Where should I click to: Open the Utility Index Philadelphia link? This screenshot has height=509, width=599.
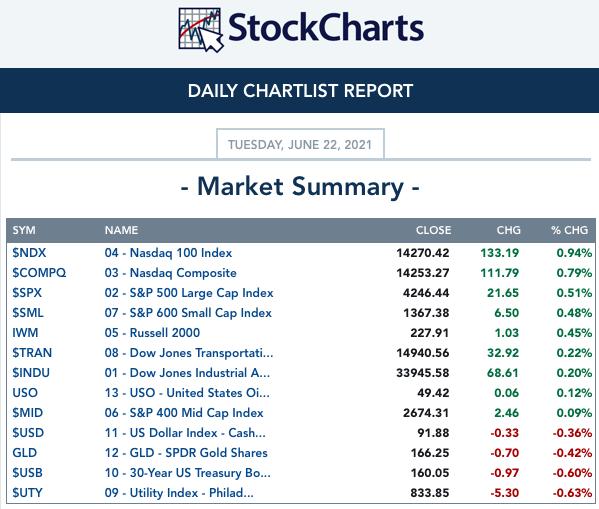179,493
